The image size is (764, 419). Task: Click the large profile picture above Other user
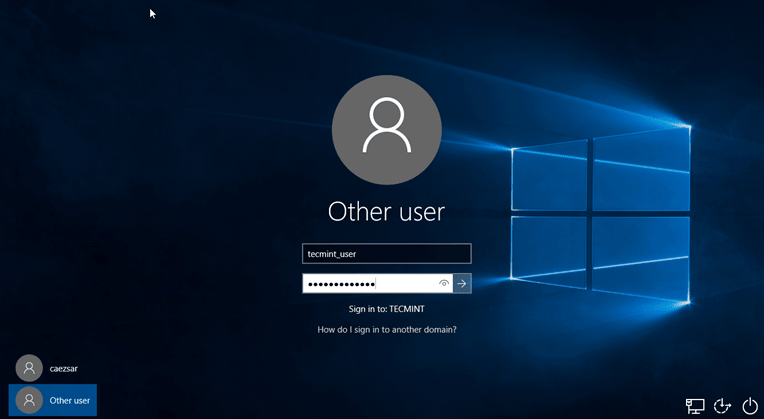[386, 130]
